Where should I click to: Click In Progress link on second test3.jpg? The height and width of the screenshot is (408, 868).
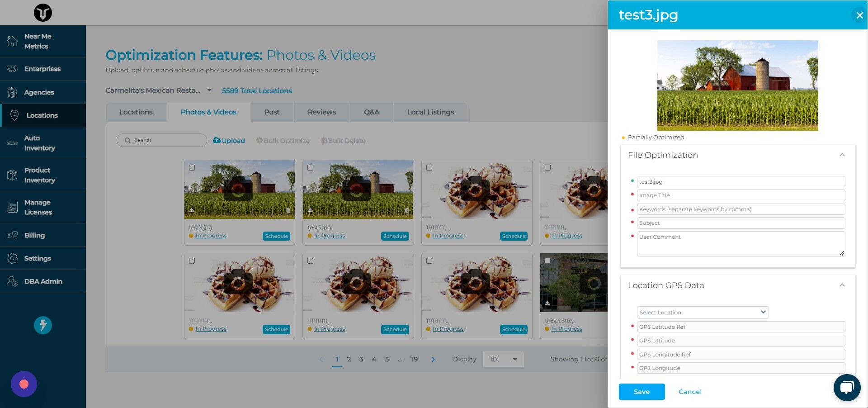330,236
